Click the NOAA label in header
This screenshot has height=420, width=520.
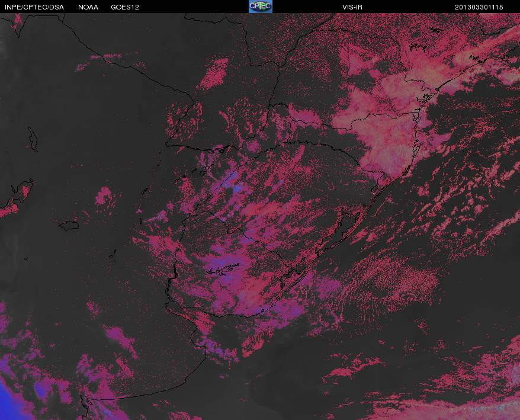click(88, 7)
